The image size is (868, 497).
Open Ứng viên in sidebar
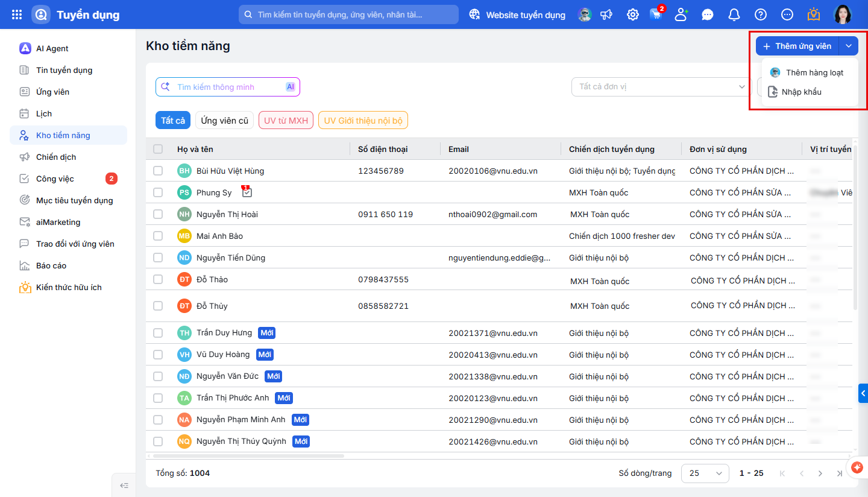68,92
